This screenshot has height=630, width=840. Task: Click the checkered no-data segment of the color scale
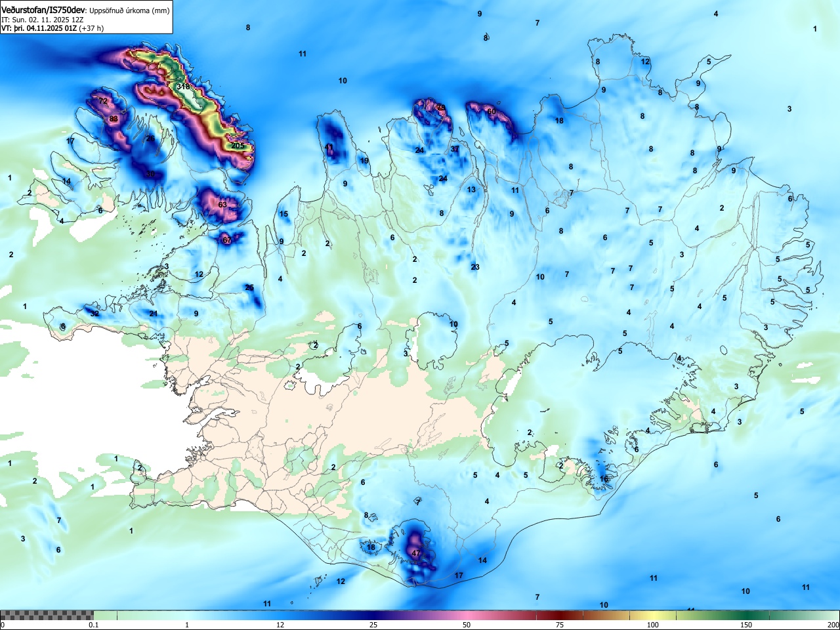pyautogui.click(x=47, y=616)
